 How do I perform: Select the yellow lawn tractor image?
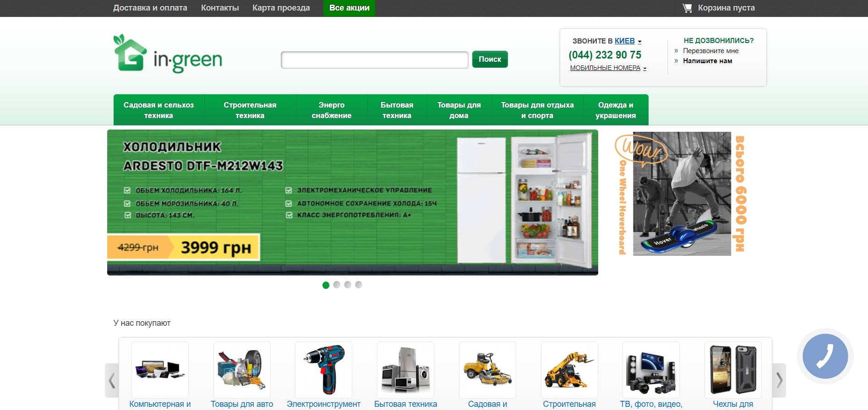click(487, 369)
